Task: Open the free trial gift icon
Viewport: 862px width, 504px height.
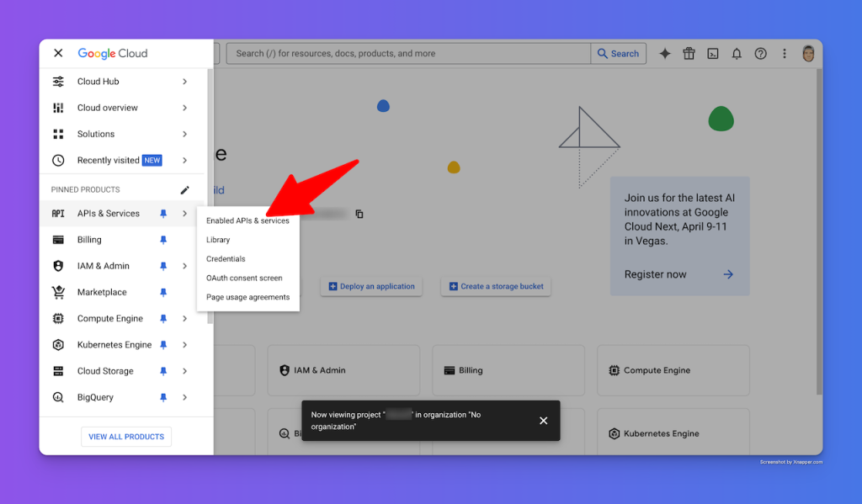Action: (x=689, y=53)
